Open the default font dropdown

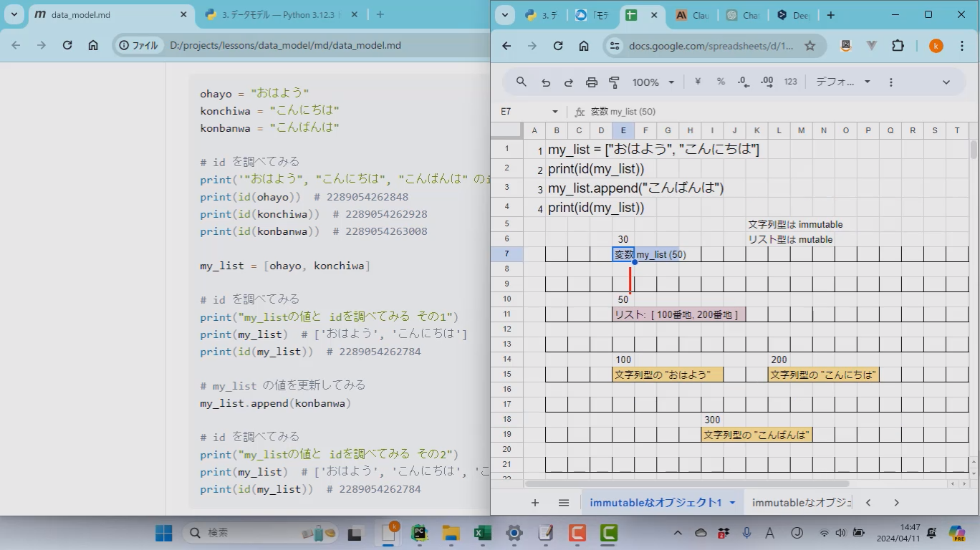842,82
